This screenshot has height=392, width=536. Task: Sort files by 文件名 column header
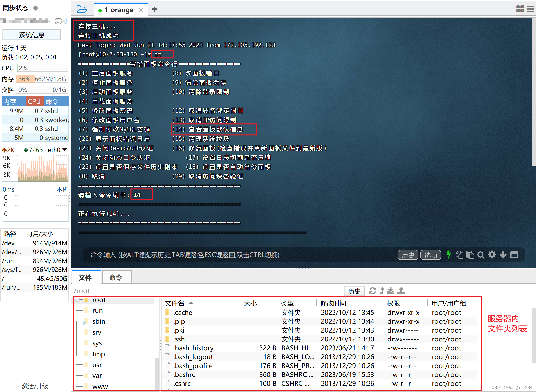tap(175, 303)
